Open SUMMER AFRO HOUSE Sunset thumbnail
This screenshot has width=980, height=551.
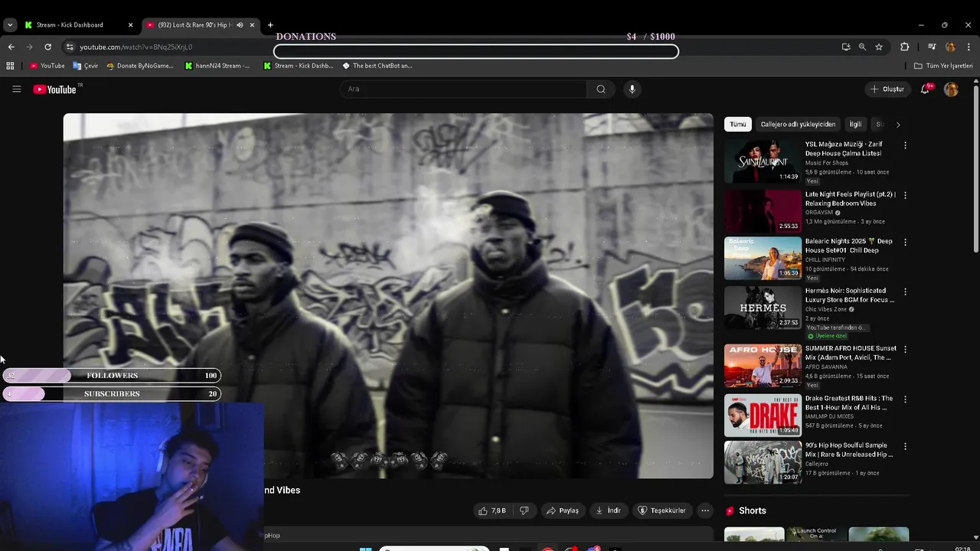pos(763,366)
